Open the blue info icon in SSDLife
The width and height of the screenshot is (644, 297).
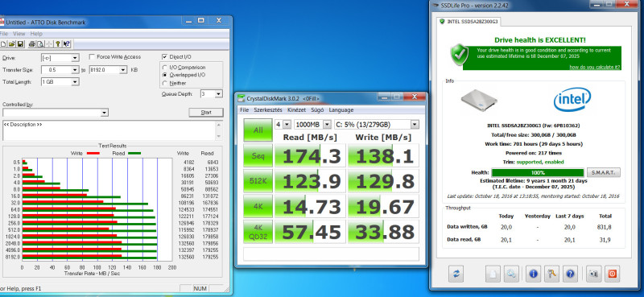(x=533, y=274)
